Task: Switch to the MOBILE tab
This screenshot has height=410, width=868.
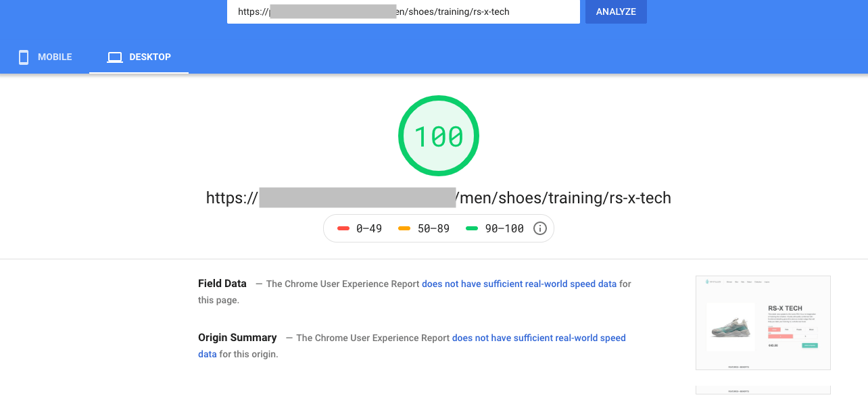Action: pyautogui.click(x=54, y=57)
